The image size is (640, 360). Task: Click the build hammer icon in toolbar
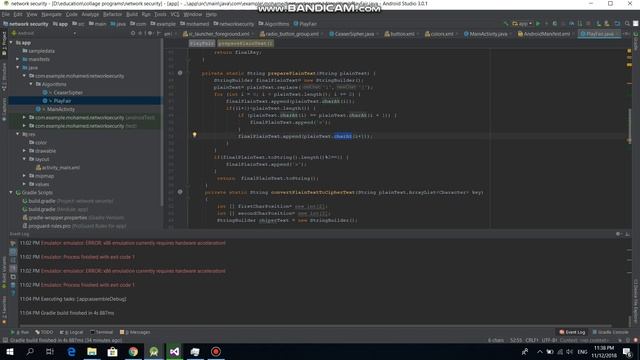(506, 24)
